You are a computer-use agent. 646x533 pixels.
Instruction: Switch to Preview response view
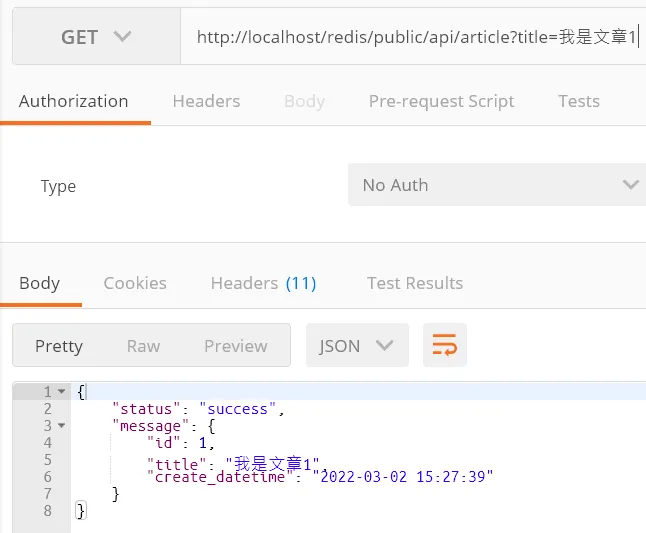pos(235,346)
